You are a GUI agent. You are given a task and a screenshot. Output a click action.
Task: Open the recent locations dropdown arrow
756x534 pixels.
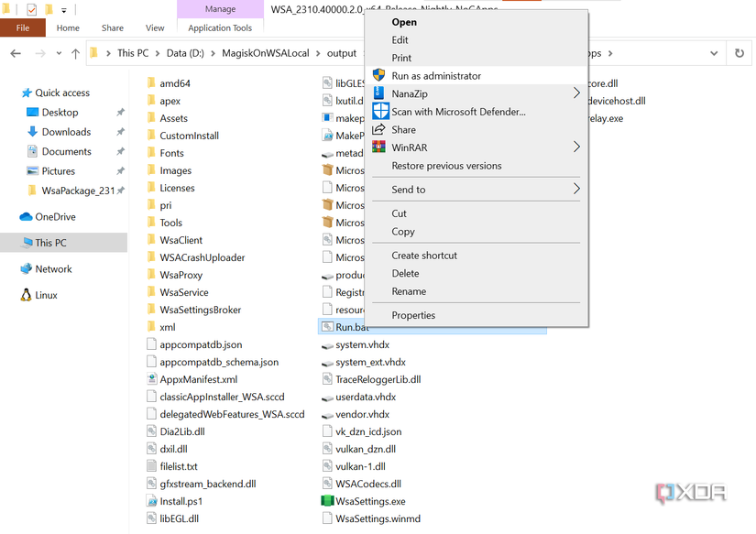pyautogui.click(x=59, y=53)
